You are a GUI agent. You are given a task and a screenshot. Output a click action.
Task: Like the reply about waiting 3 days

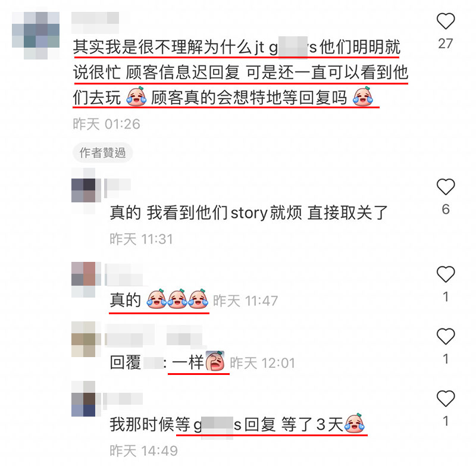pyautogui.click(x=445, y=398)
